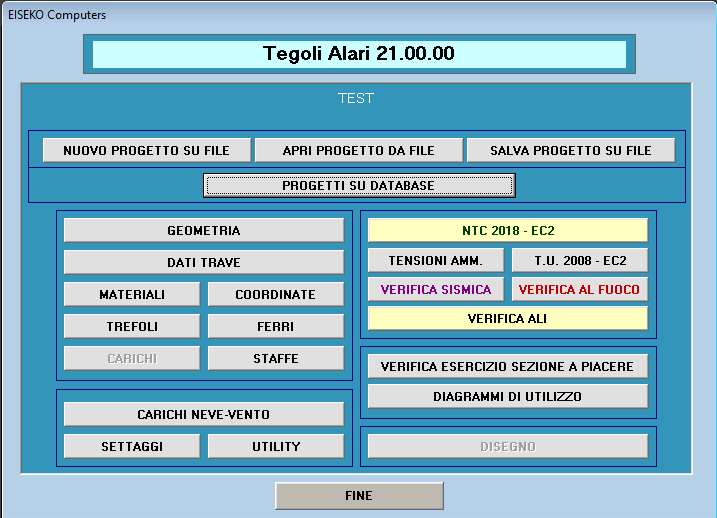Choose T.U. 2008 - EC2
Viewport: 717px width, 518px height.
click(580, 260)
